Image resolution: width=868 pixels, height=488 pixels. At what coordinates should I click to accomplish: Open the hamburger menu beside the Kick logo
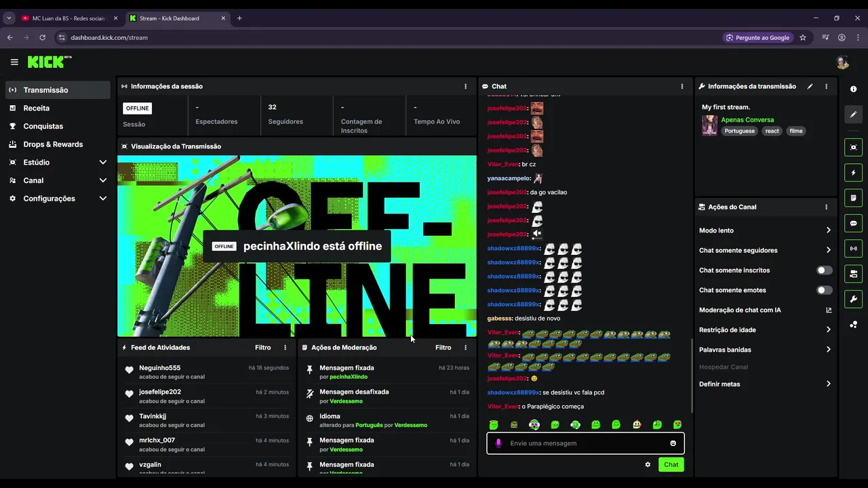[14, 62]
